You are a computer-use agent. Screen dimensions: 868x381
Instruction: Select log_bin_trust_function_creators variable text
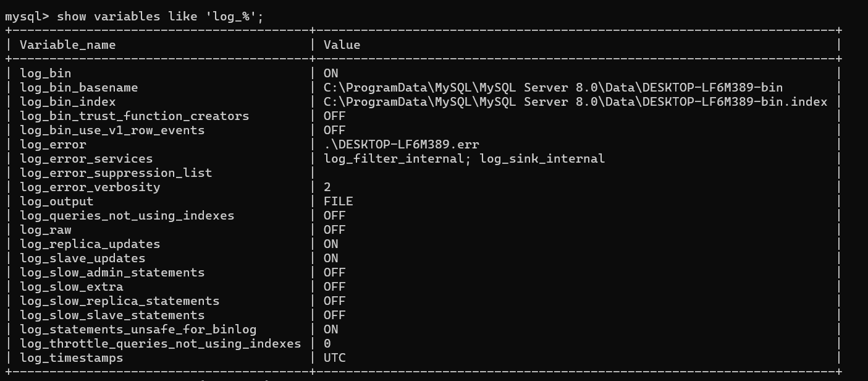coord(134,116)
